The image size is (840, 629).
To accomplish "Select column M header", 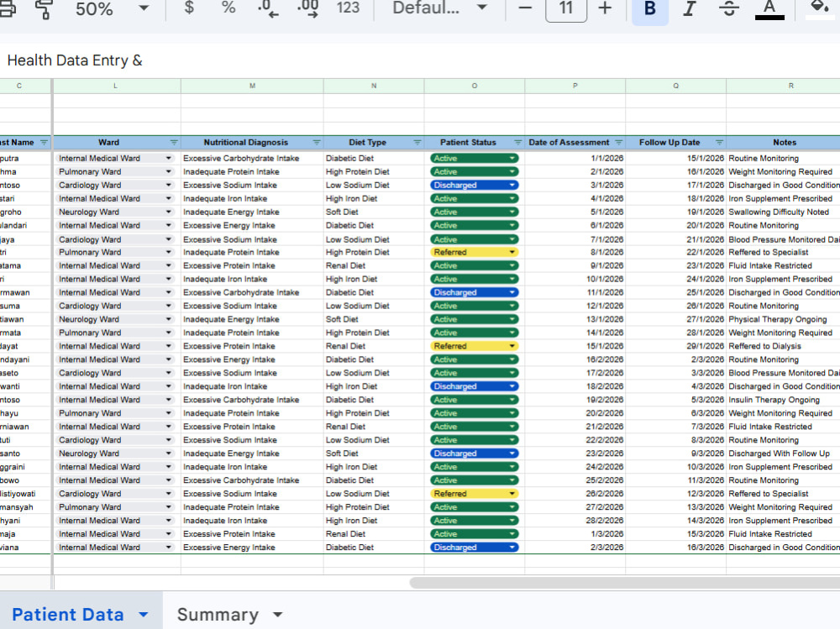I will click(252, 86).
